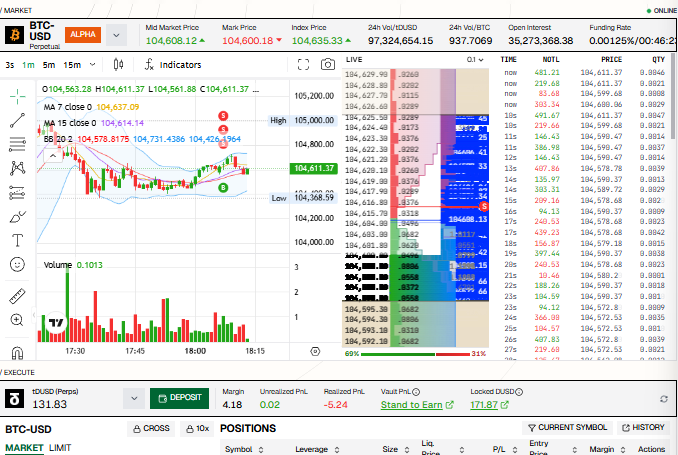Open the Indicators menu
Viewport: 678px width, 455px height.
point(173,64)
